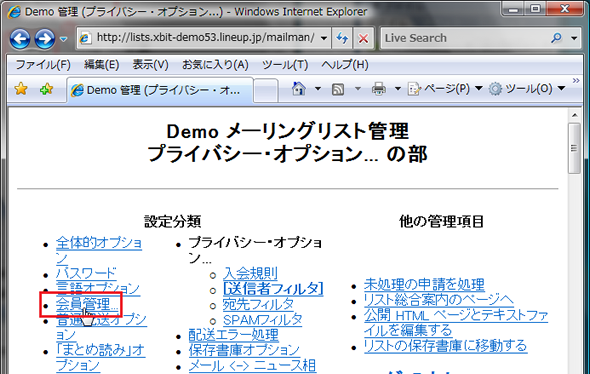Expand the Home button dropdown arrow

pos(318,89)
